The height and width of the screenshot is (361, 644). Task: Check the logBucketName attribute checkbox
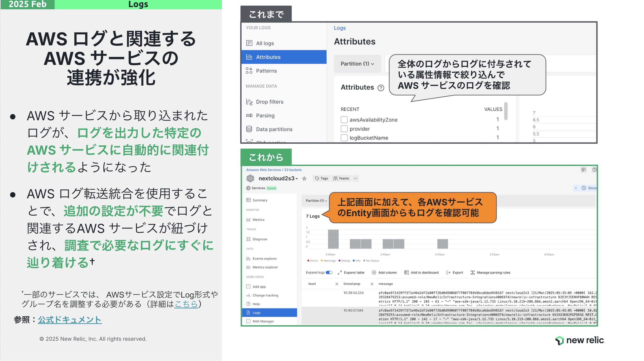(x=344, y=138)
